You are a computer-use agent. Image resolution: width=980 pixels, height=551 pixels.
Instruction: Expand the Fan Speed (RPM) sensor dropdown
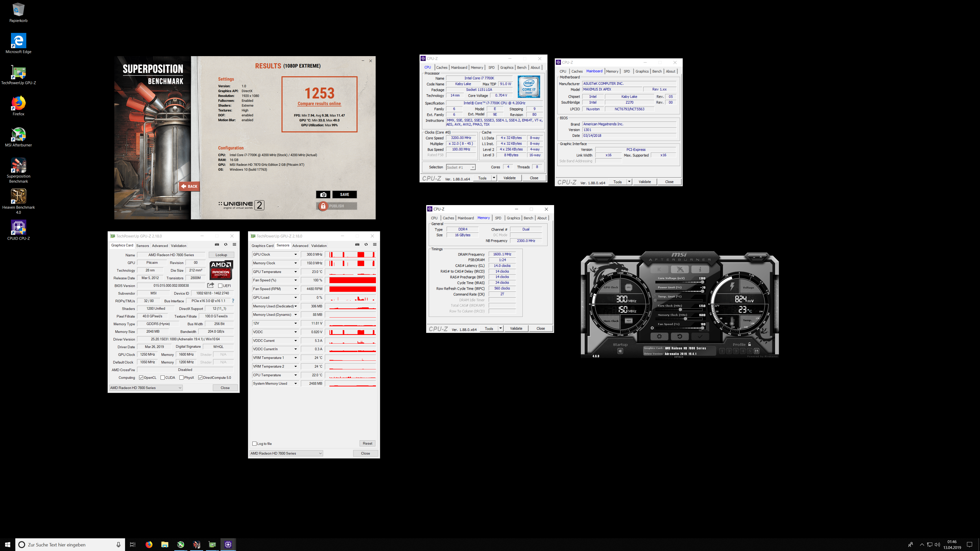click(x=295, y=289)
